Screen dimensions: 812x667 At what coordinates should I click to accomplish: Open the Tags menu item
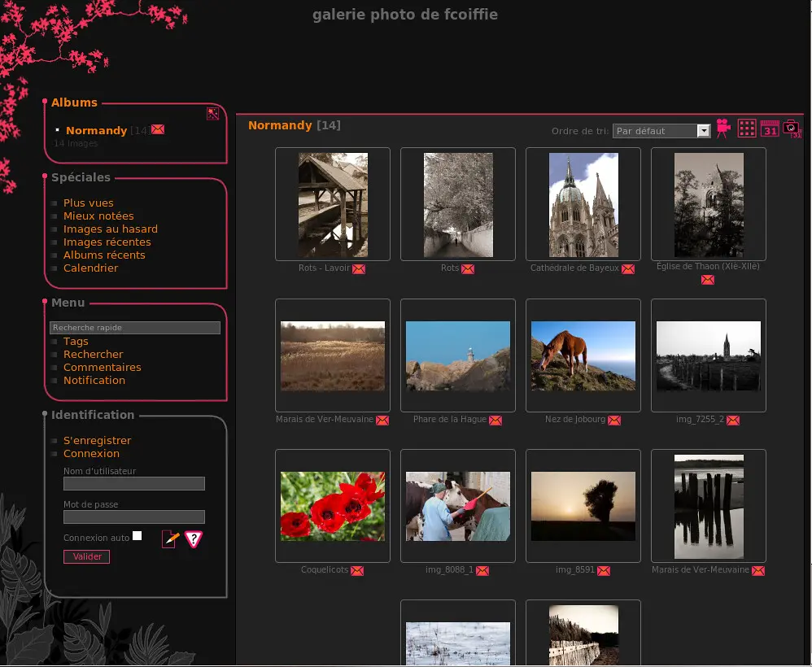[x=76, y=342]
